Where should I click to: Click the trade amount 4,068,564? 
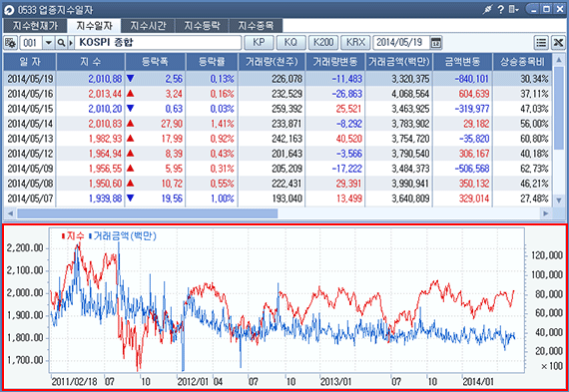pyautogui.click(x=410, y=94)
